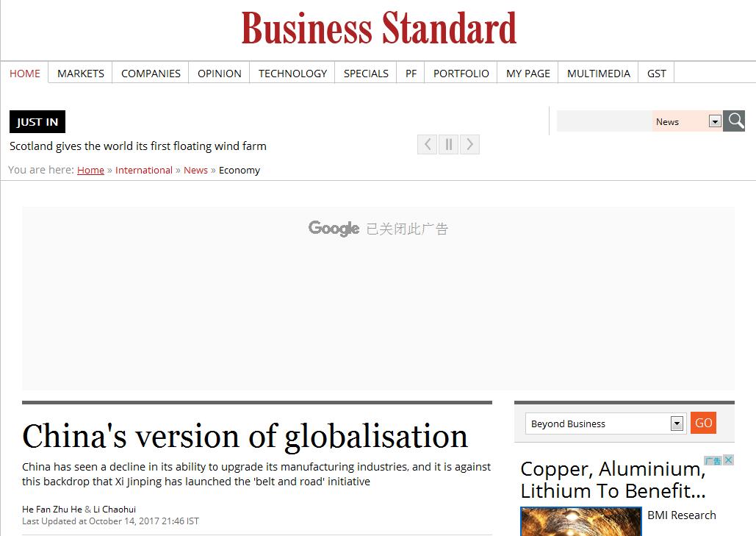Open the International breadcrumb link
The image size is (756, 536).
(x=144, y=170)
